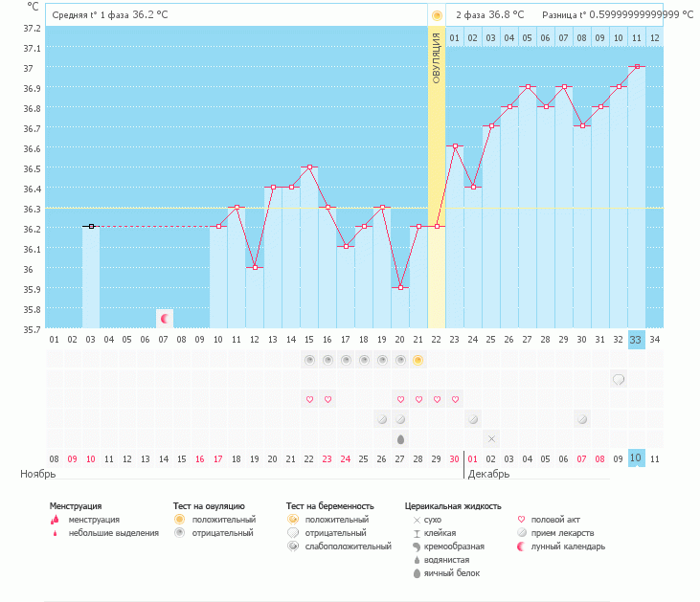Click phase 2 day 12 header cell
The width and height of the screenshot is (700, 602).
pos(654,38)
